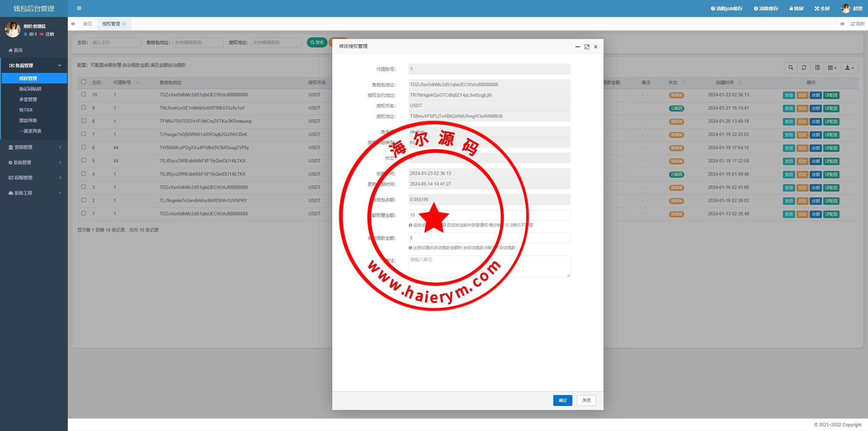Screen dimensions: 868x431
Task: Open the columns grid dropdown
Action: pyautogui.click(x=832, y=68)
